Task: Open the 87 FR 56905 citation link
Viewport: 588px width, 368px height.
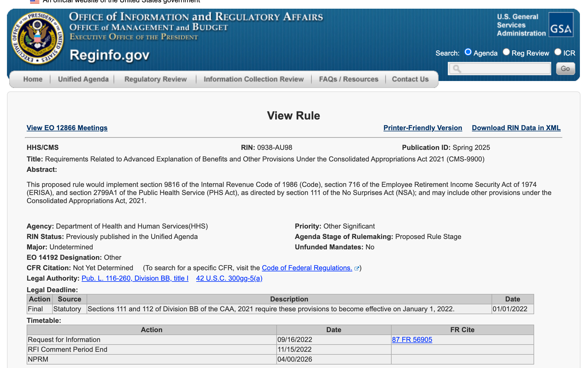Action: 412,340
